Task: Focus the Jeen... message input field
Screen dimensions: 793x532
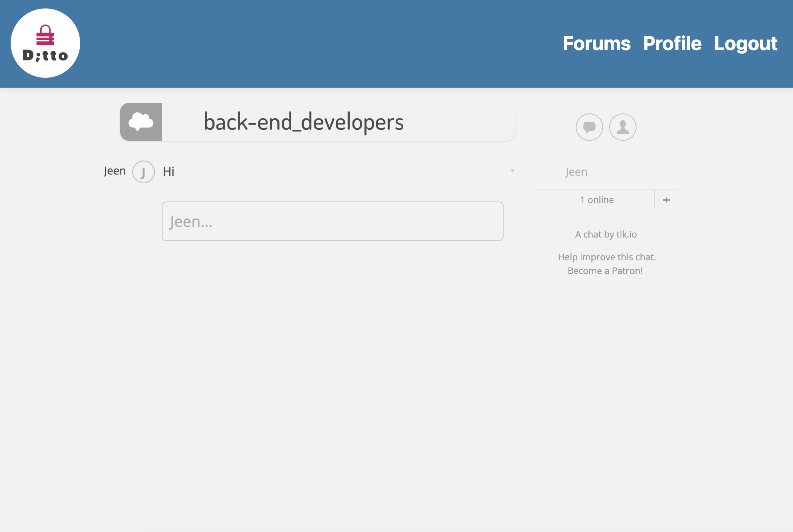Action: [x=332, y=221]
